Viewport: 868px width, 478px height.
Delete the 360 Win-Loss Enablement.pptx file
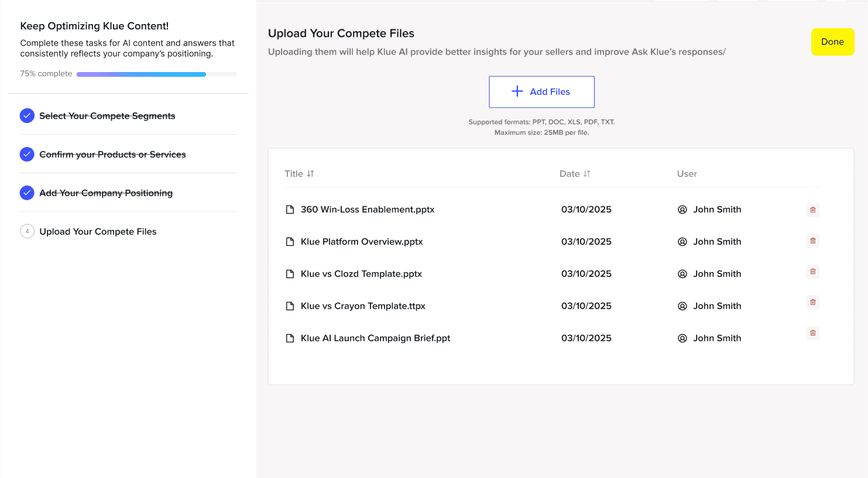point(812,210)
